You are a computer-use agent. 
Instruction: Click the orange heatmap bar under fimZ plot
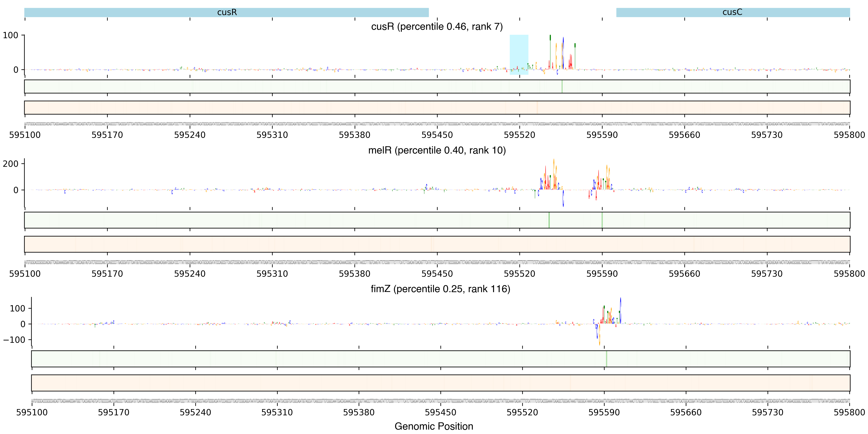[x=441, y=383]
